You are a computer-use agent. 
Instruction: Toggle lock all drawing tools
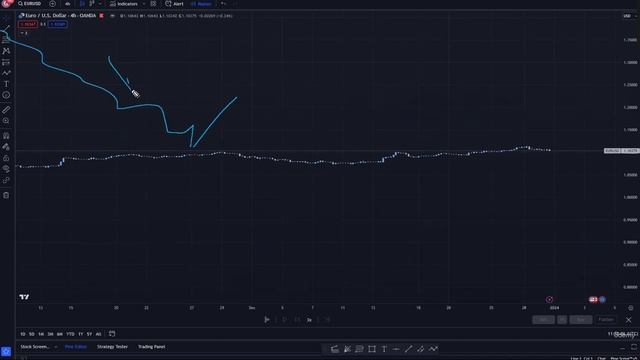coord(6,158)
